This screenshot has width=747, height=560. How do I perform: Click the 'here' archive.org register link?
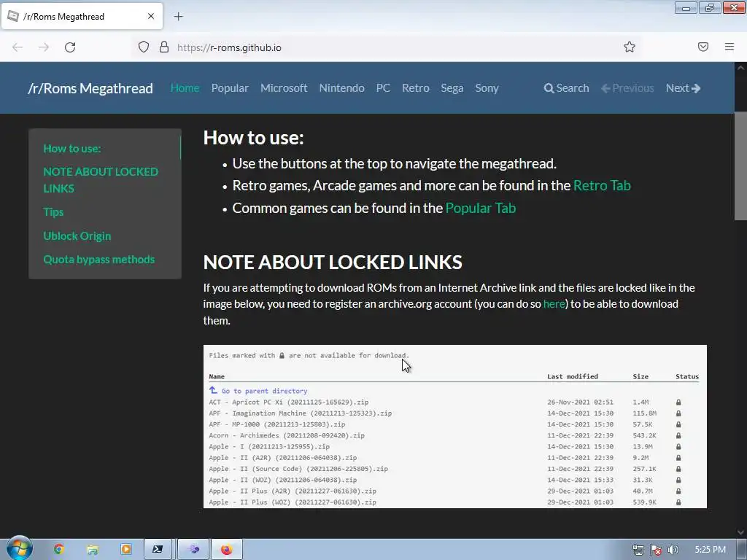pyautogui.click(x=554, y=304)
